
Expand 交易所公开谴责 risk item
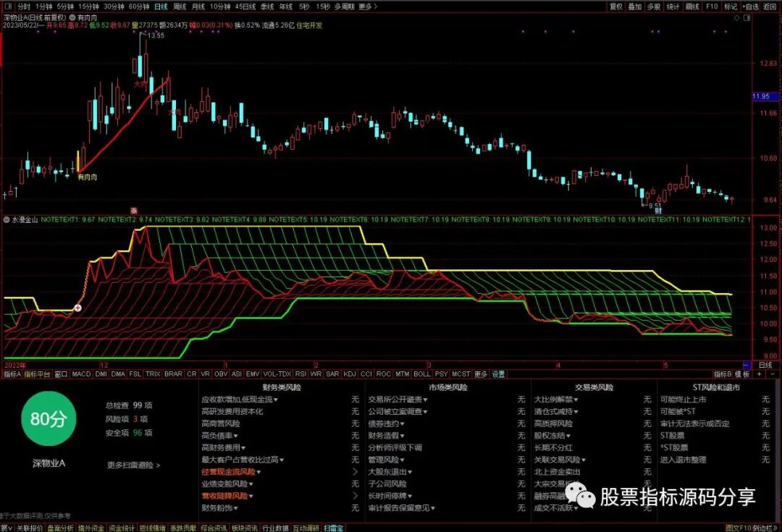398,400
